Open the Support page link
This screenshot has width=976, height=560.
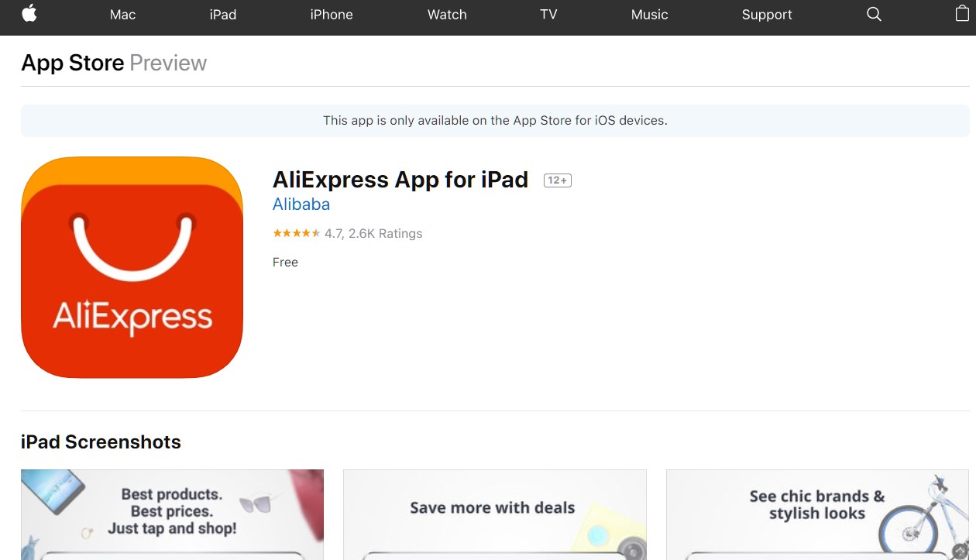(767, 14)
